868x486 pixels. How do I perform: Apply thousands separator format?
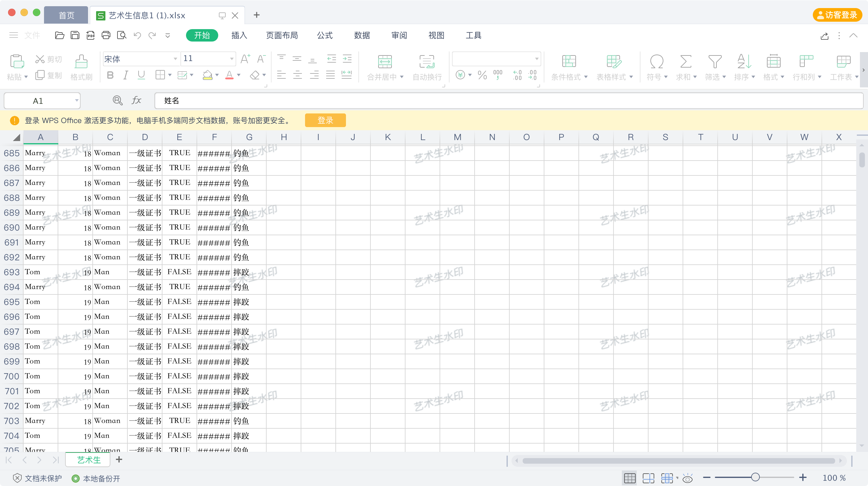pos(498,75)
